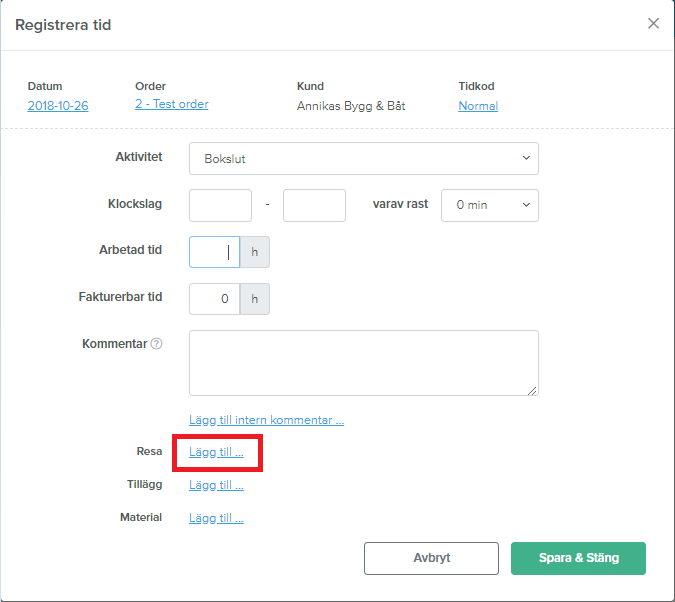Click the Aktivitet dropdown chevron arrow
Image resolution: width=675 pixels, height=602 pixels.
click(x=526, y=158)
